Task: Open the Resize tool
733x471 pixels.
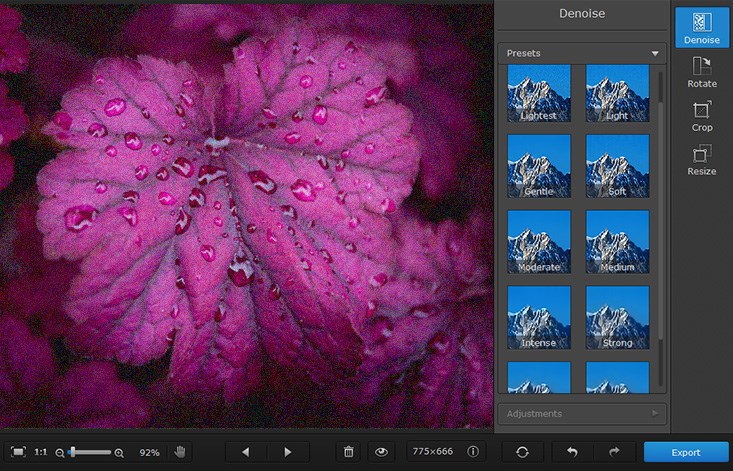Action: click(x=701, y=160)
